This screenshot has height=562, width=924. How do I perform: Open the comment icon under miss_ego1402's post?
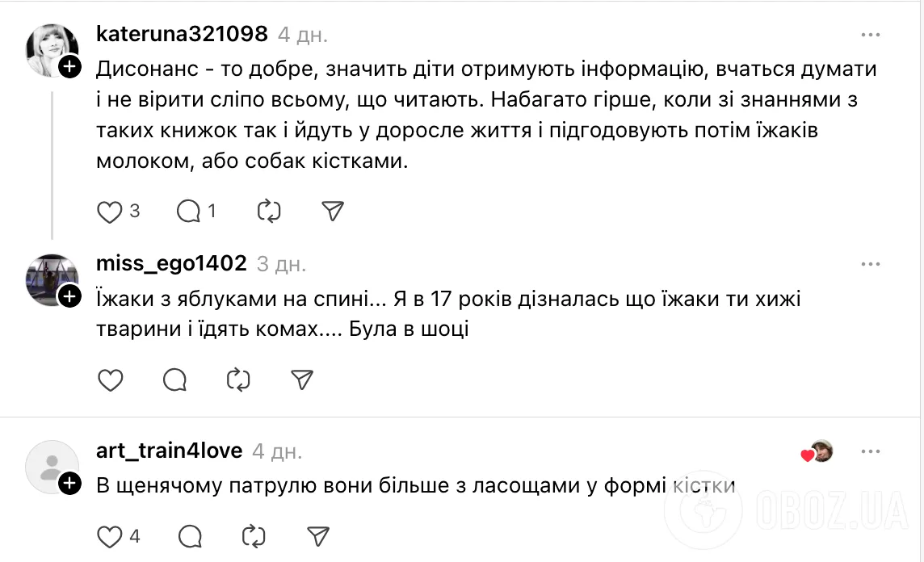tap(174, 380)
